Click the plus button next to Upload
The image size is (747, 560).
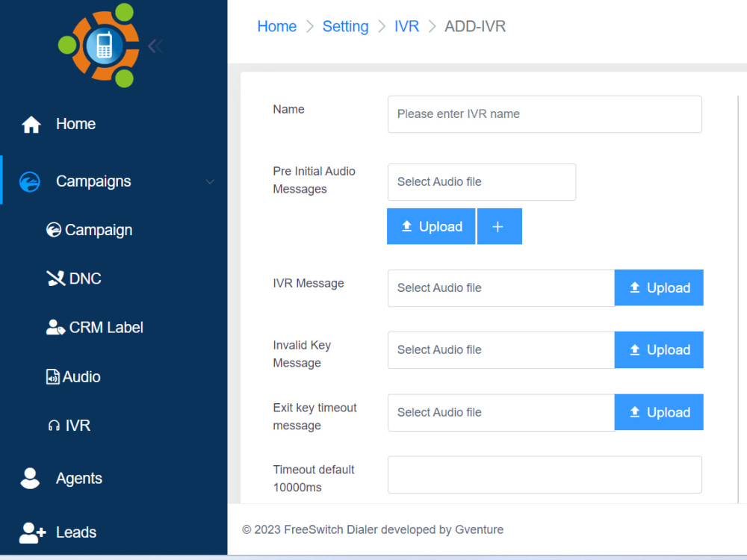click(499, 226)
